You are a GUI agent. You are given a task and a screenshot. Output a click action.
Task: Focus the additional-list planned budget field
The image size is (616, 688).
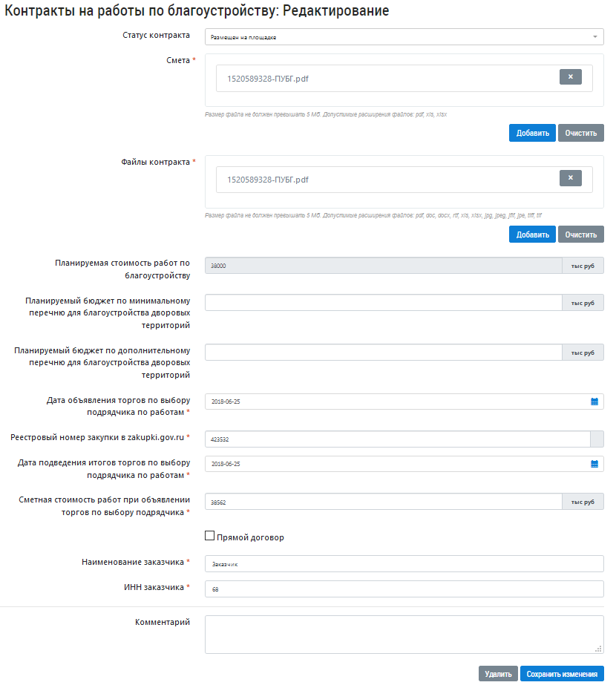[x=383, y=353]
